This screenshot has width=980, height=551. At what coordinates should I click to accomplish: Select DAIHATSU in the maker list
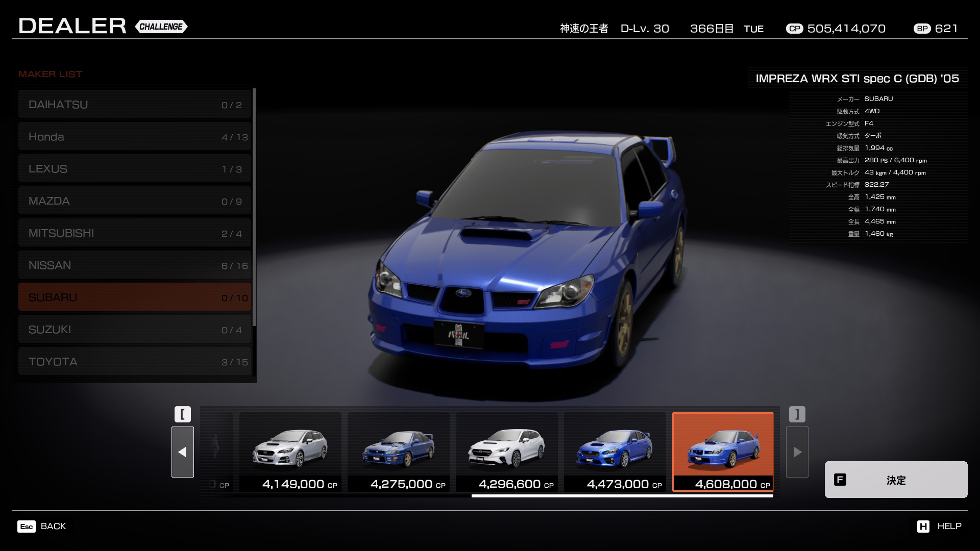click(x=135, y=105)
